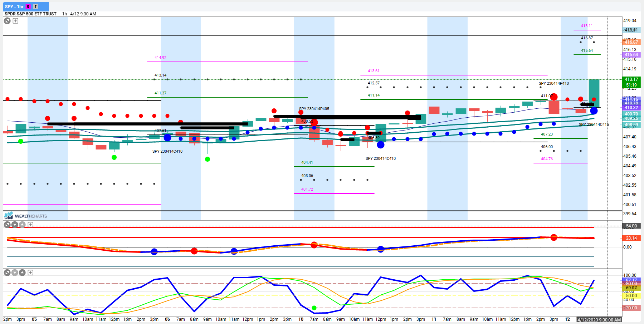
Task: Click the plus box in the bottom oscillator panel
Action: point(30,273)
